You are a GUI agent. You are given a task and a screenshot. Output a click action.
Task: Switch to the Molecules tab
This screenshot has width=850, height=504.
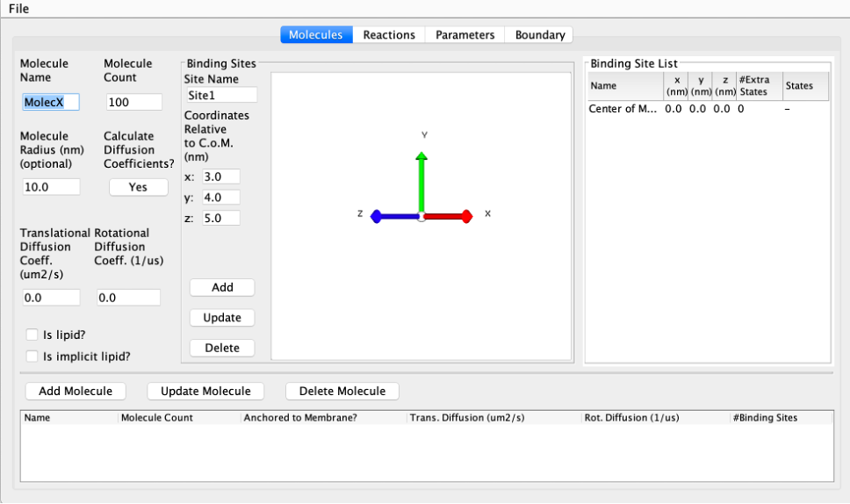pos(316,35)
